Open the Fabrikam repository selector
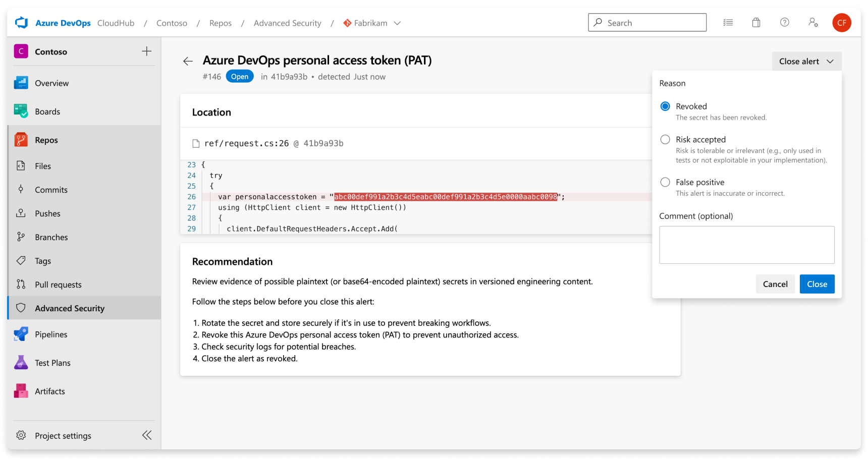 point(372,23)
